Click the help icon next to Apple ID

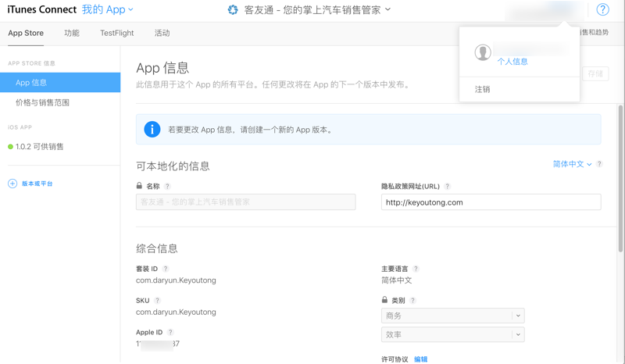[x=170, y=332]
